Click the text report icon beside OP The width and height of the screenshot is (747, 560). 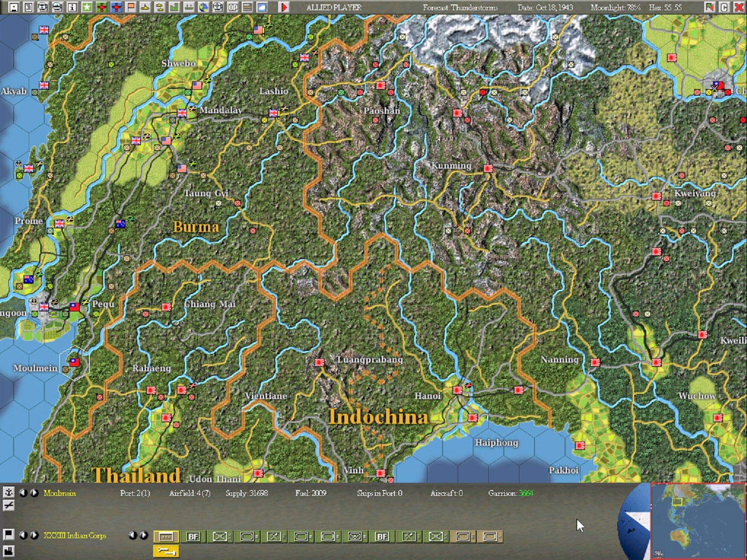248,7
